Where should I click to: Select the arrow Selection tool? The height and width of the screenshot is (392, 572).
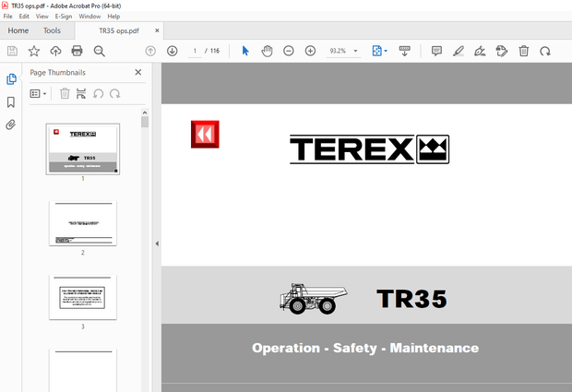point(245,51)
